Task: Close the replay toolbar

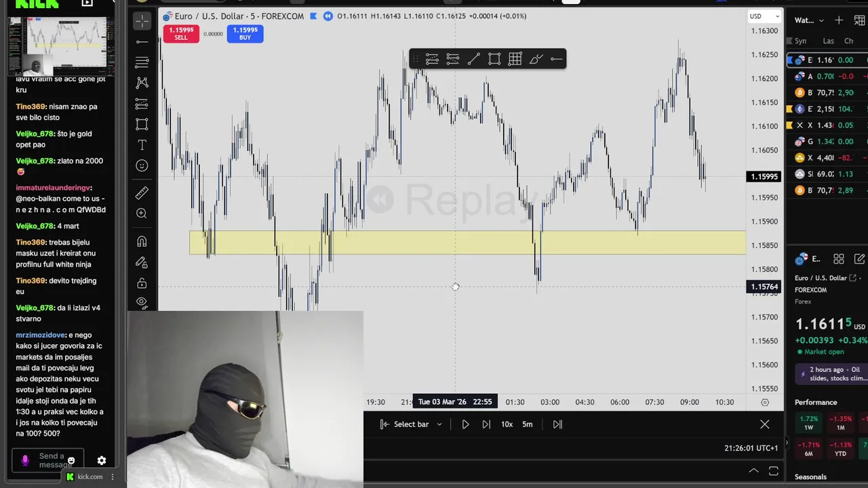Action: click(765, 424)
